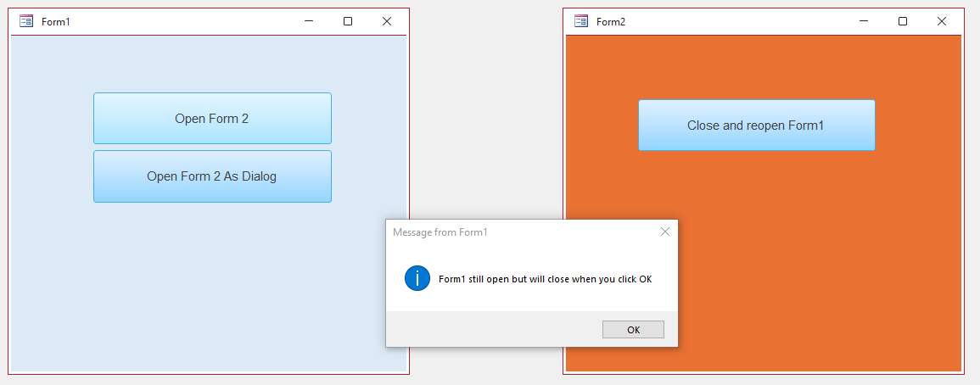Click the Form1 title bar text
Viewport: 980px width, 385px height.
[56, 22]
